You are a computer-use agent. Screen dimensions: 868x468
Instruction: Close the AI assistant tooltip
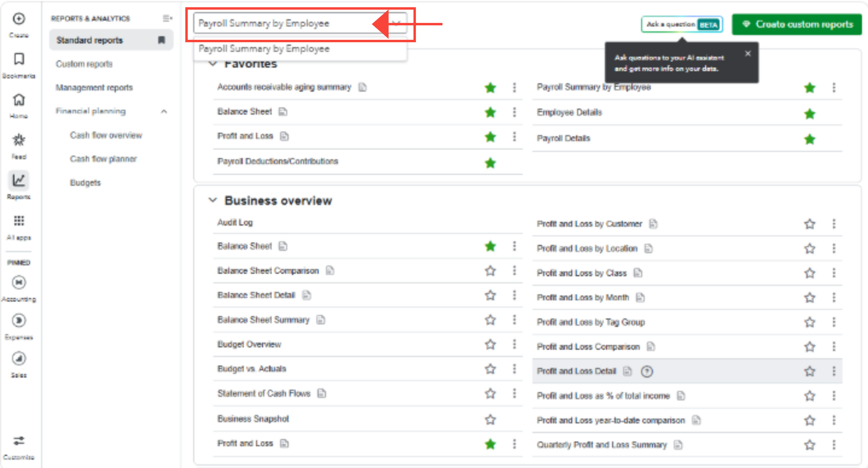(x=748, y=54)
